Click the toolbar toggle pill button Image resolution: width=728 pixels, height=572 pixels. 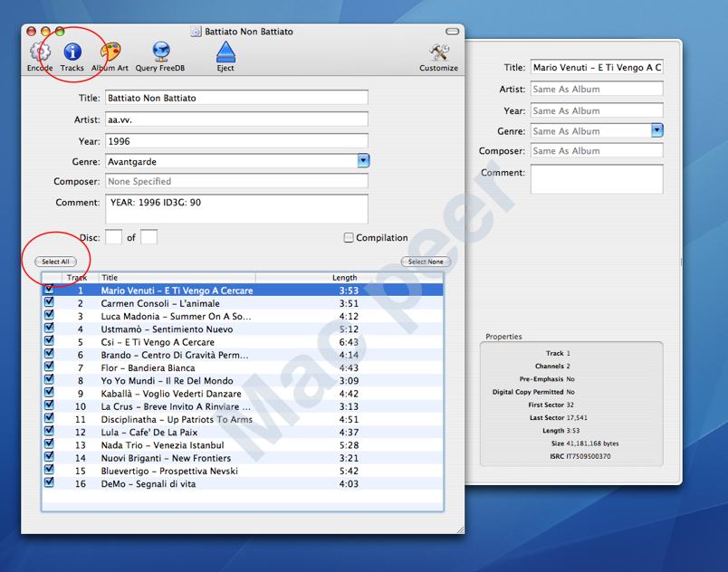coord(452,32)
